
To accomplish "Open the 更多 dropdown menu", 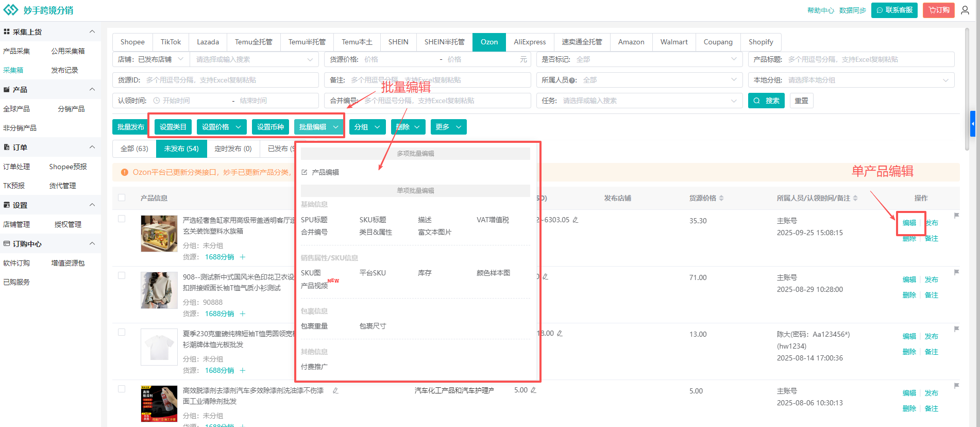I will pos(447,127).
